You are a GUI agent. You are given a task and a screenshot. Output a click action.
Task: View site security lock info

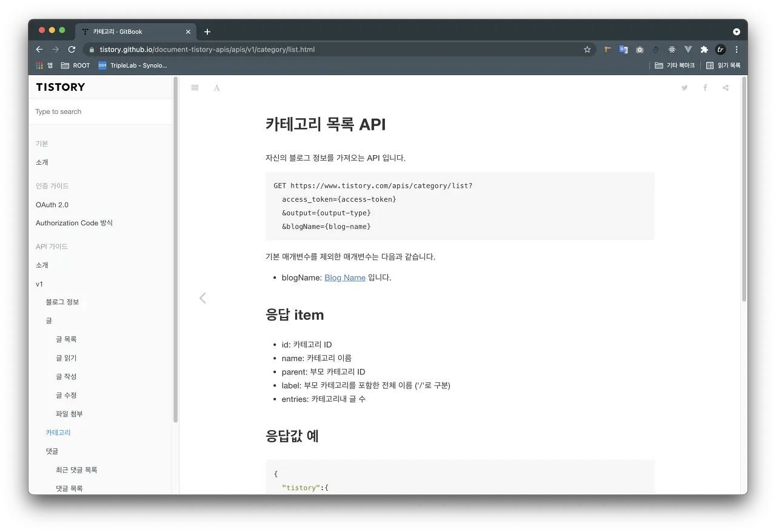(x=92, y=50)
